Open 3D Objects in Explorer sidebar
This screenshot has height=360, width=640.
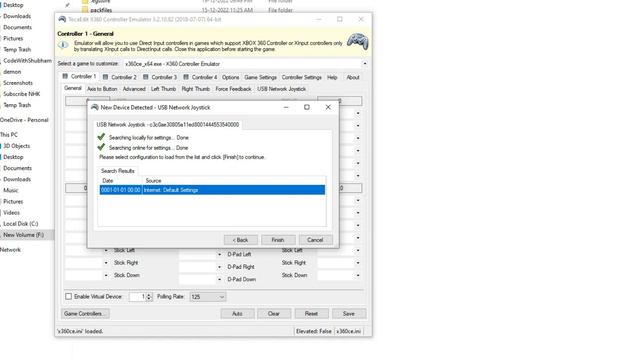[x=16, y=146]
